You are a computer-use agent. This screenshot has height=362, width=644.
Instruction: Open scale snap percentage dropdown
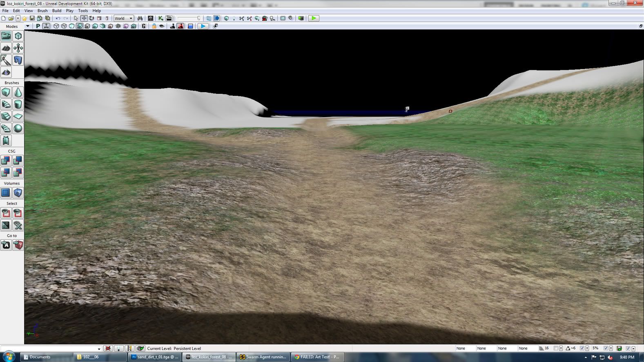[611, 349]
